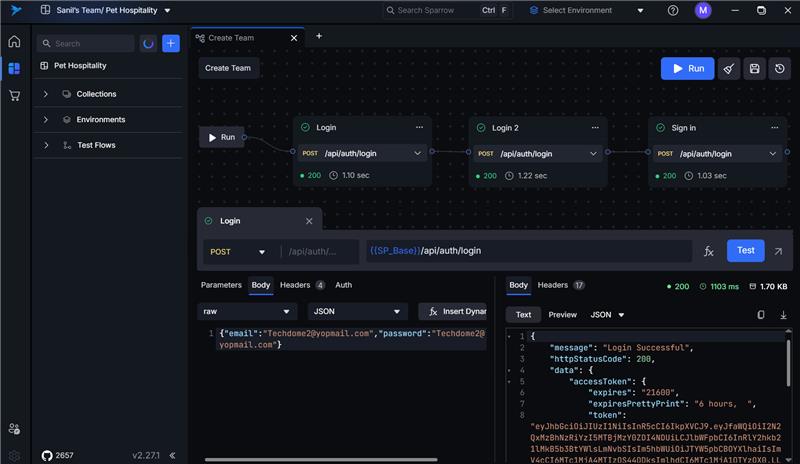
Task: Switch to the Auth tab
Action: tap(343, 285)
